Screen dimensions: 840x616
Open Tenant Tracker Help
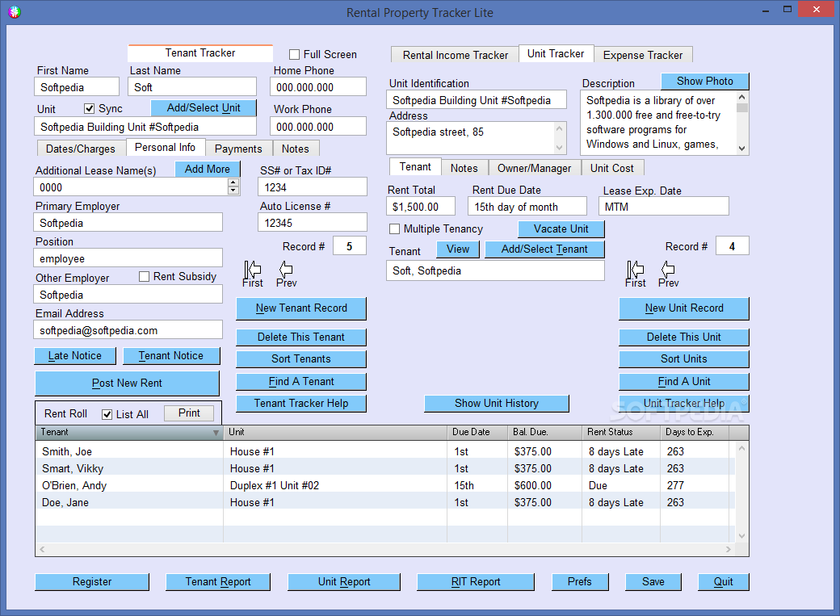tap(301, 404)
